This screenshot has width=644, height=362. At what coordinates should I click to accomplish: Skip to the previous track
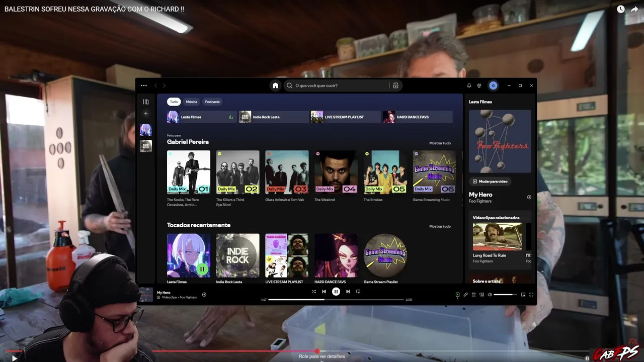tap(324, 292)
